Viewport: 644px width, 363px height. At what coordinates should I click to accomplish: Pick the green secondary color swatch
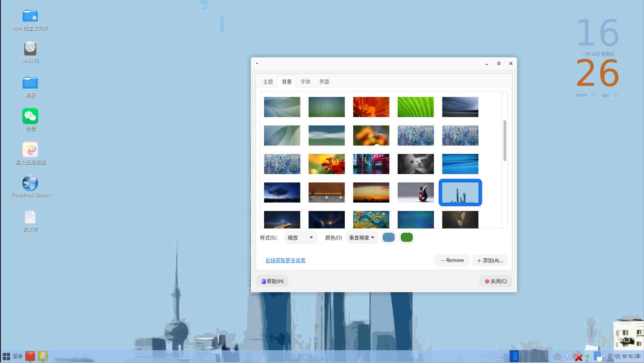pos(407,237)
